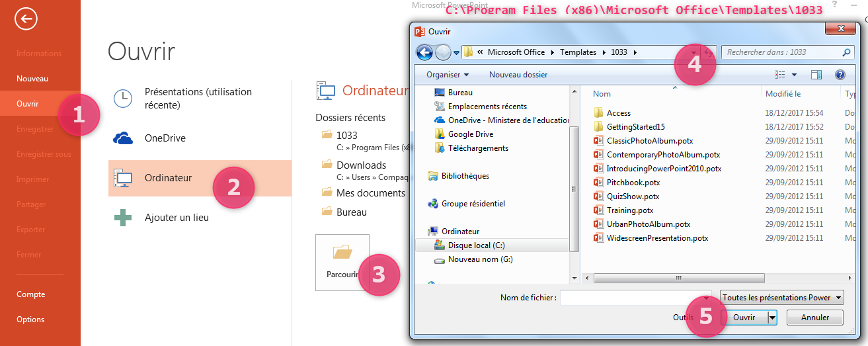Select ContemporaryPhotoAlbum.potx file
The image size is (868, 346).
coord(663,155)
